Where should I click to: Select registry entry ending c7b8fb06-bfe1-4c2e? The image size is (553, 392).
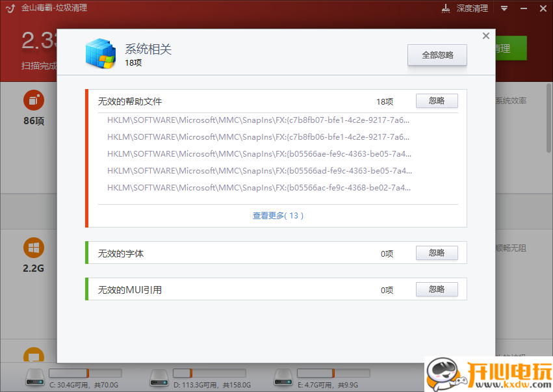[x=258, y=137]
